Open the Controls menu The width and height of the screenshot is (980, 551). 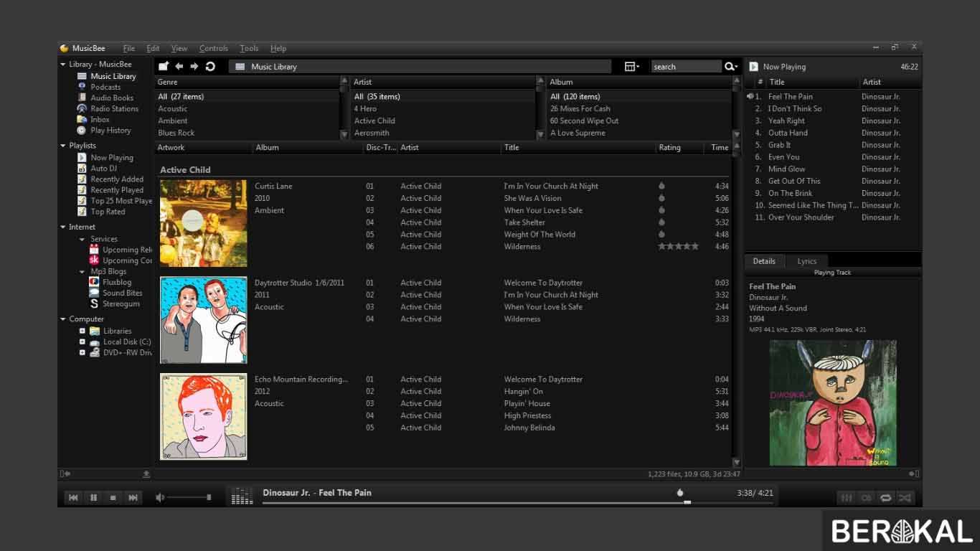coord(214,48)
